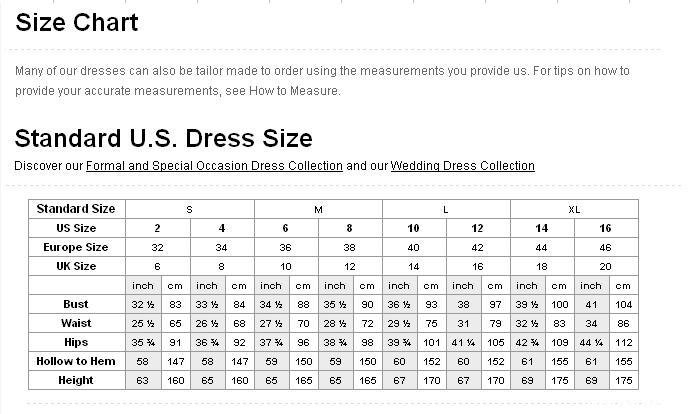This screenshot has height=414, width=689.
Task: Click the Waist row label
Action: click(77, 323)
